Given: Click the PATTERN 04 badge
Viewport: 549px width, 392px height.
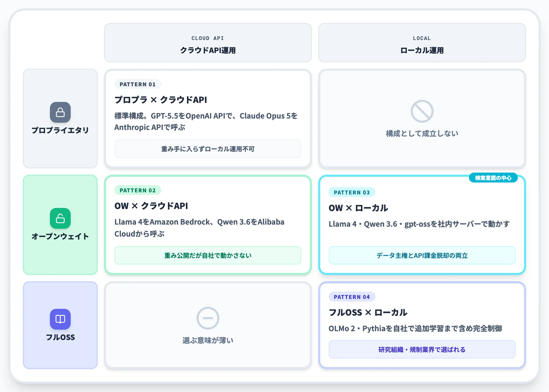Looking at the screenshot, I should pyautogui.click(x=352, y=297).
